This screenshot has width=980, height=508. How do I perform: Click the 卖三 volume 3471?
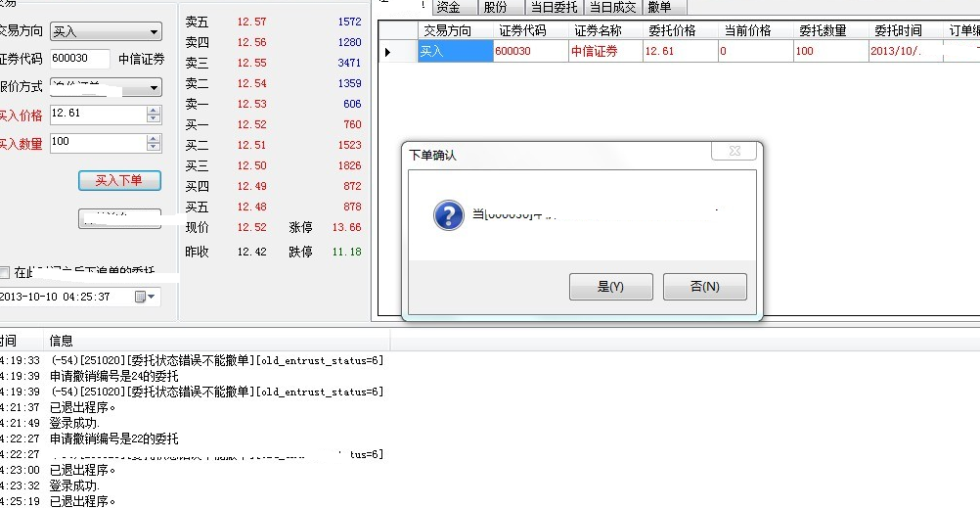[x=349, y=64]
